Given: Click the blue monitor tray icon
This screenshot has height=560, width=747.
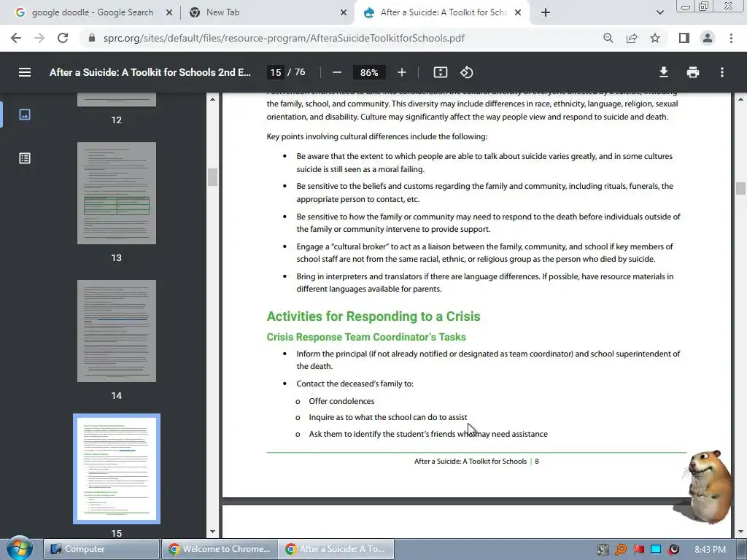Looking at the screenshot, I should click(656, 550).
